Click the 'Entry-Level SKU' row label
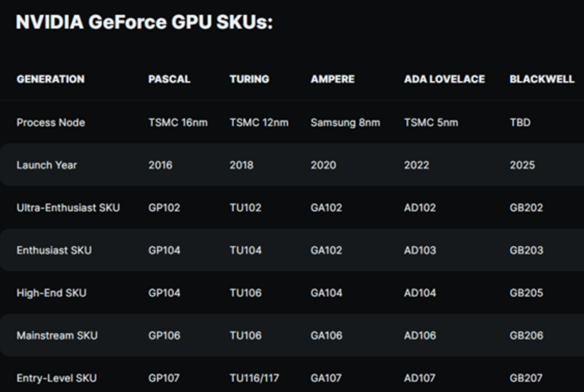Screen dimensions: 584x392 tap(57, 378)
